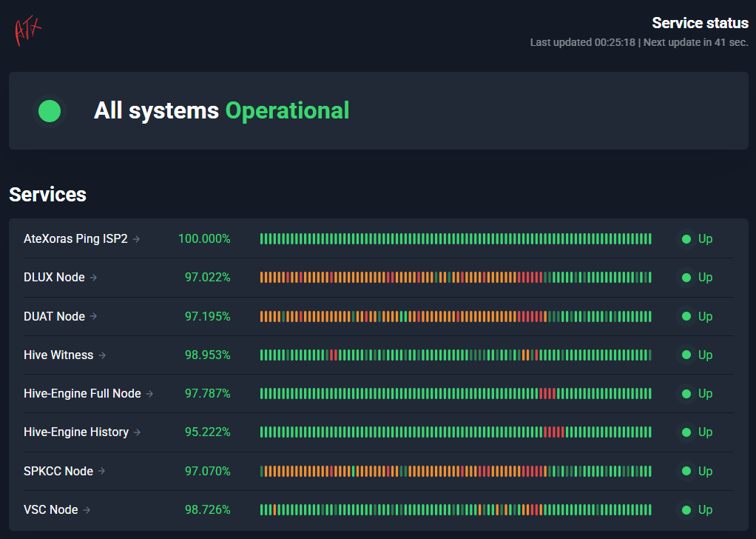The height and width of the screenshot is (539, 756).
Task: Click the Up status dot for VSC Node
Action: click(686, 510)
